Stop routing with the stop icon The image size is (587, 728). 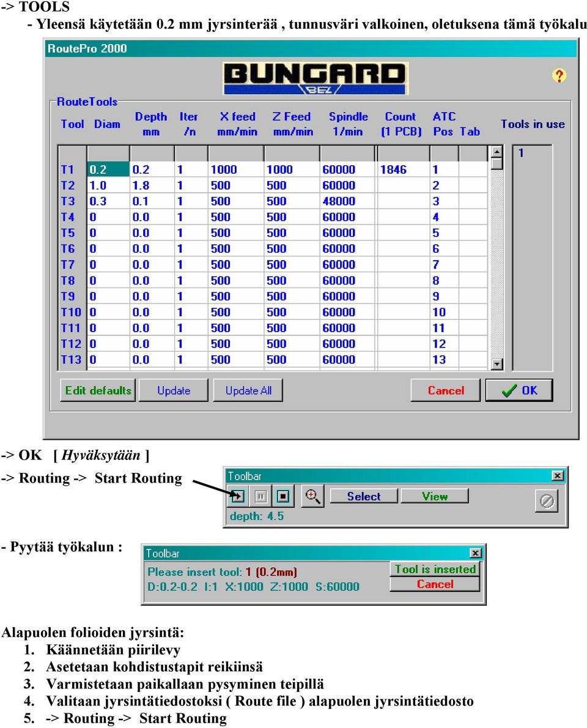(x=282, y=497)
